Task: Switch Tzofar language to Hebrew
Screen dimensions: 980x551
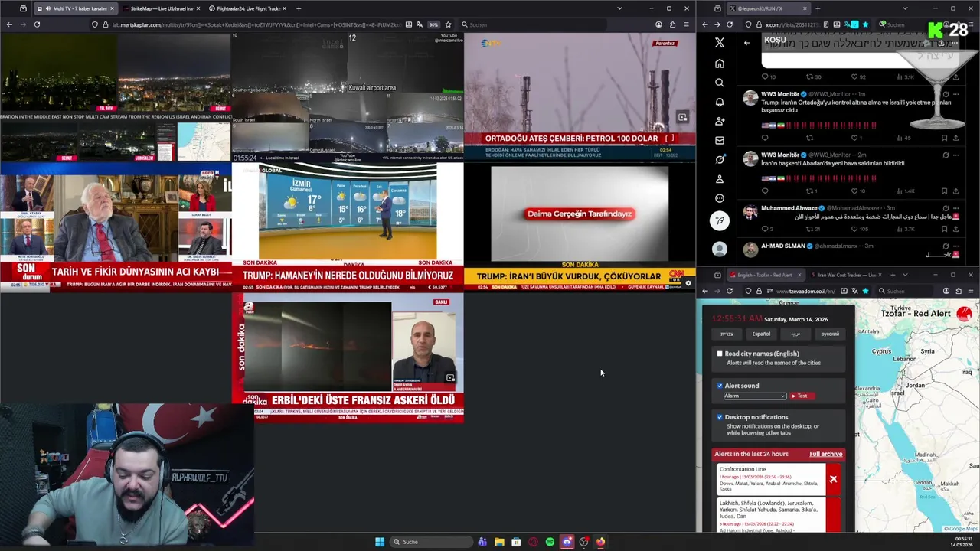Action: click(727, 334)
